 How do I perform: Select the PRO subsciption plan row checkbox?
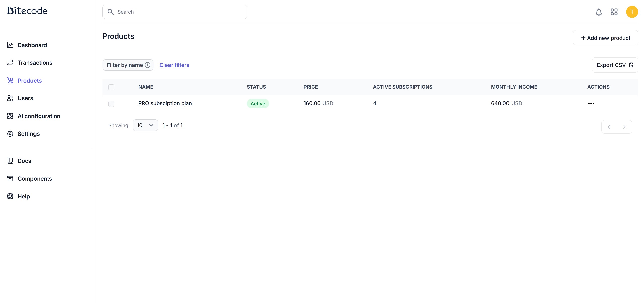(111, 104)
